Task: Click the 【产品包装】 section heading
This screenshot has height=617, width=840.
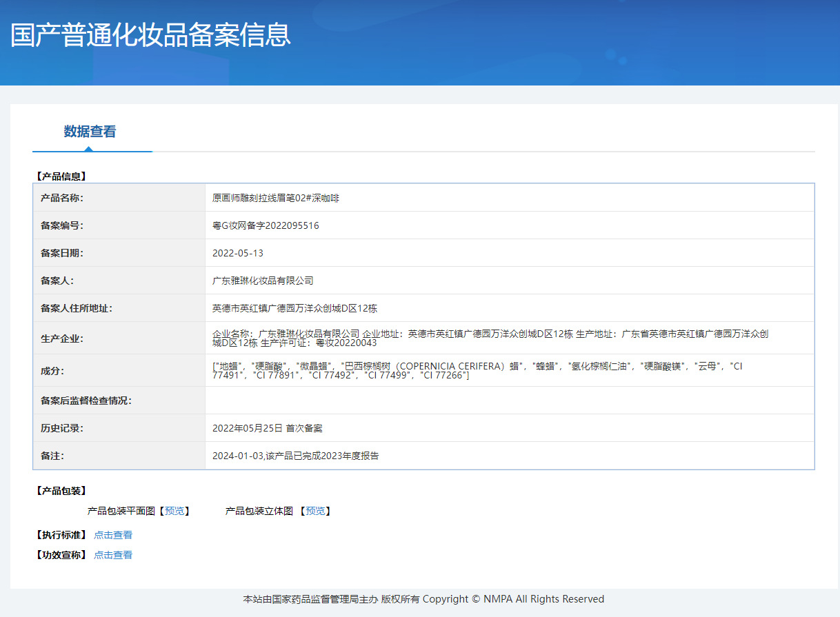Action: [61, 491]
